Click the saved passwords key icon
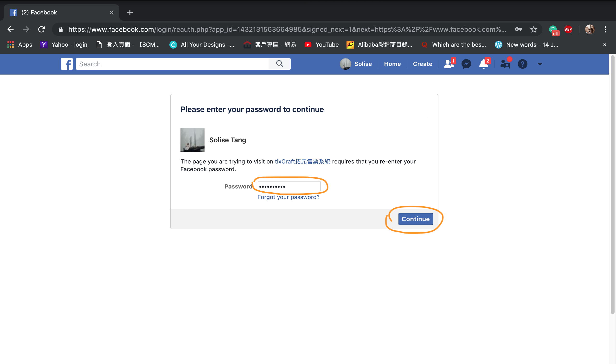This screenshot has width=616, height=364. [518, 29]
